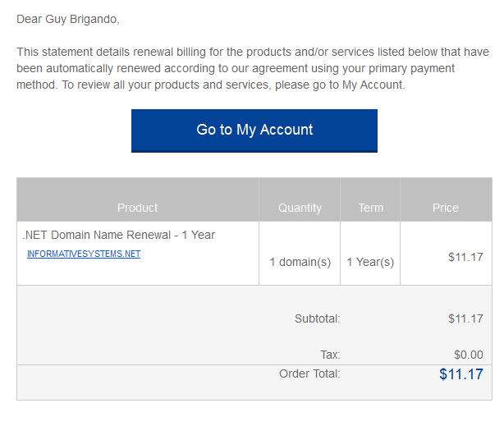Click the Quantity column header
504x426 pixels.
tap(300, 208)
